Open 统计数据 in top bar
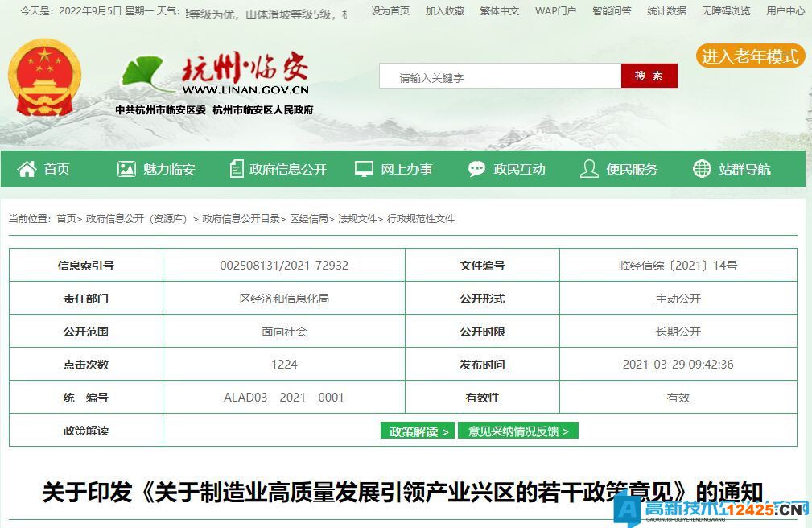Image resolution: width=812 pixels, height=528 pixels. [x=666, y=11]
